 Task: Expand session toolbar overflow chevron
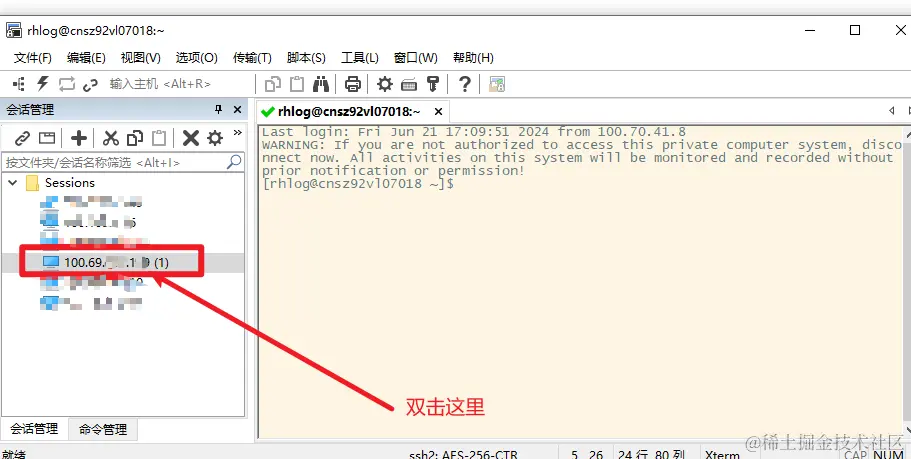pyautogui.click(x=238, y=132)
